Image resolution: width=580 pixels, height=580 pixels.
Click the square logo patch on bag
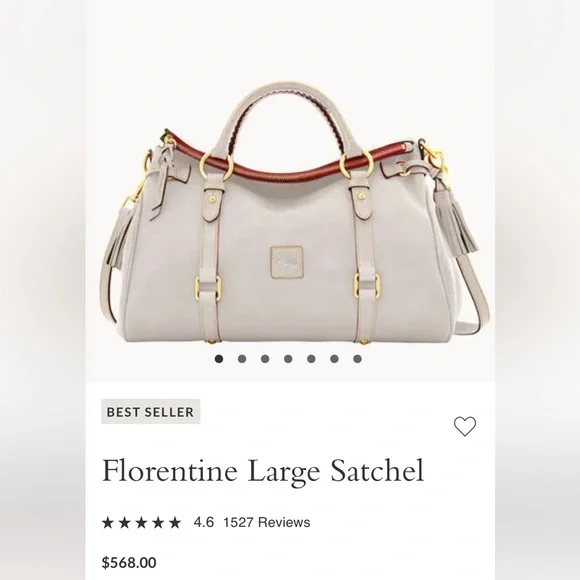(x=287, y=262)
